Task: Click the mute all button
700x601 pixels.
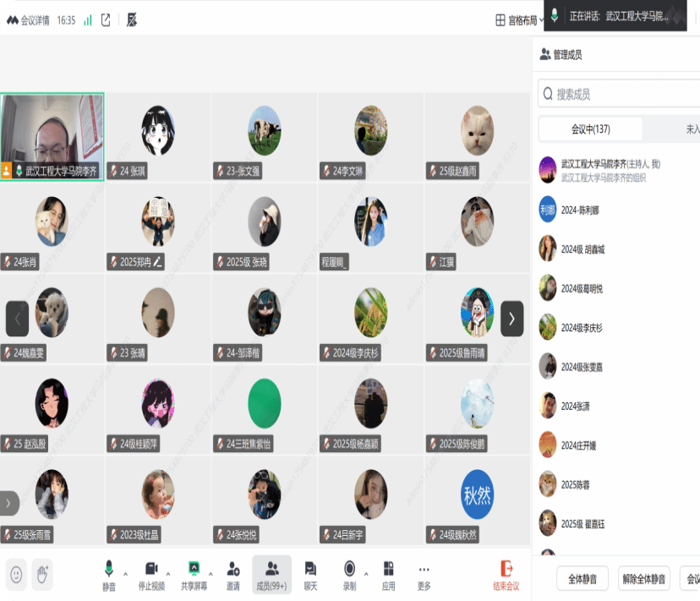Action: click(x=582, y=579)
